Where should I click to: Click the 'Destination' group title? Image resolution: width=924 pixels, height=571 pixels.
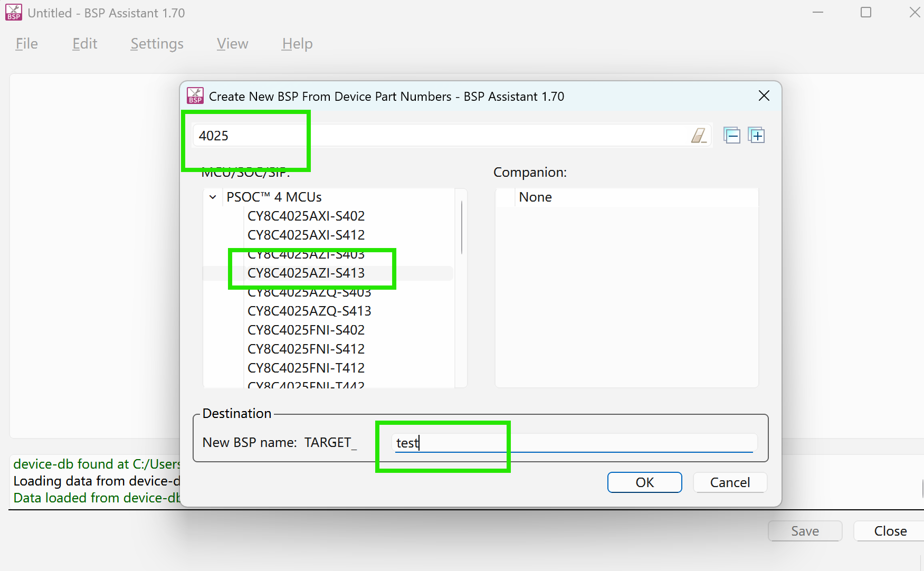tap(237, 413)
